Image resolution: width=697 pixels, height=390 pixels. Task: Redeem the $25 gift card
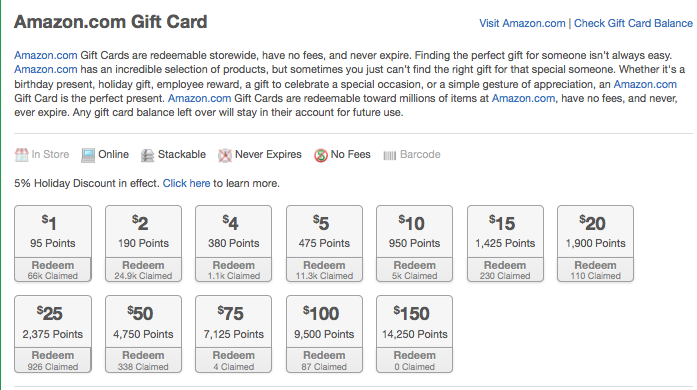53,360
